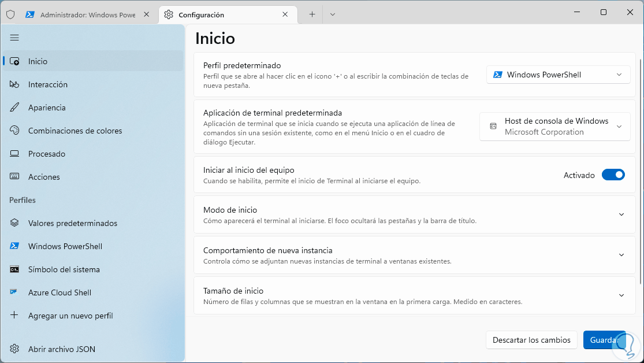This screenshot has height=363, width=644.
Task: Expand the Modo de inicio section
Action: (x=621, y=214)
